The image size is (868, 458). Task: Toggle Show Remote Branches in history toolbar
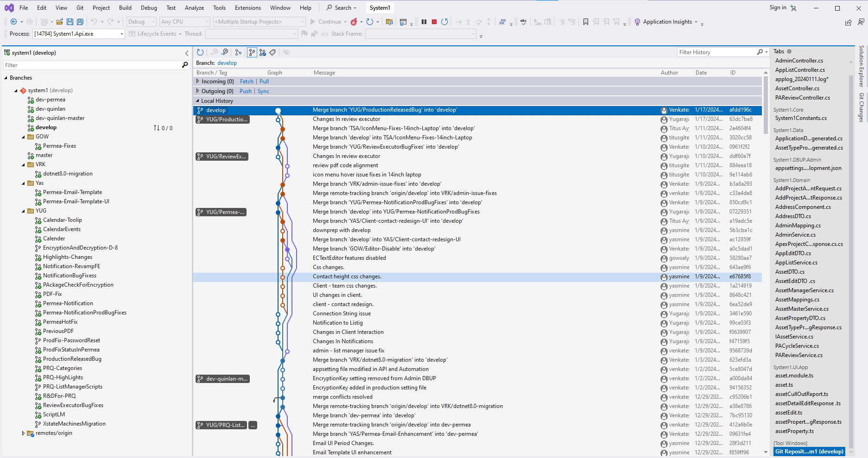(263, 52)
